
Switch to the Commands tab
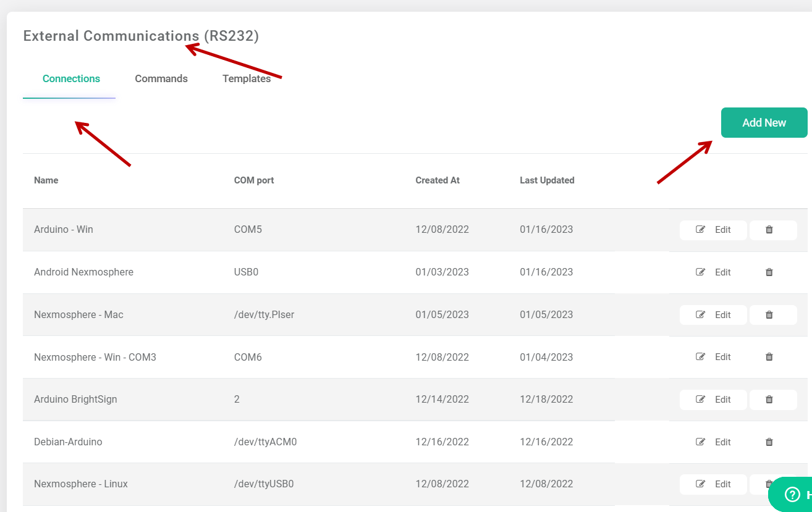point(161,79)
